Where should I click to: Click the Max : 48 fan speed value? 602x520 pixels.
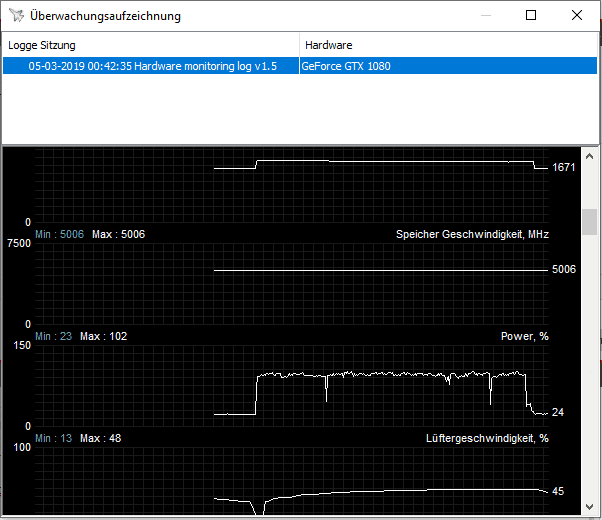coord(100,438)
